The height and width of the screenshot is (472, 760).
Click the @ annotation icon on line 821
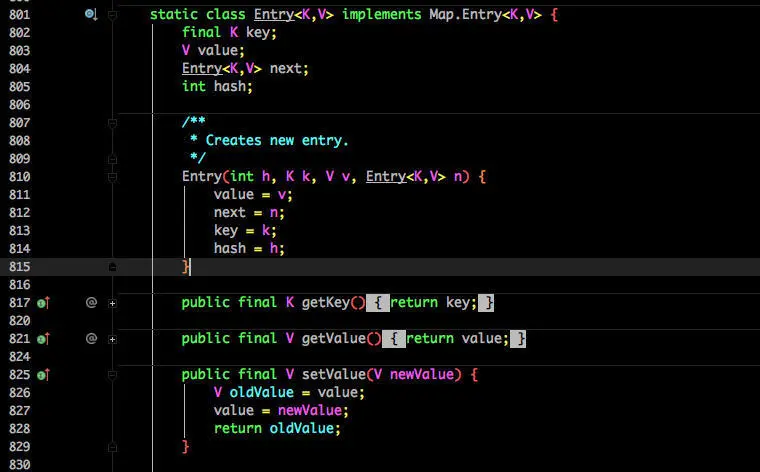point(91,339)
